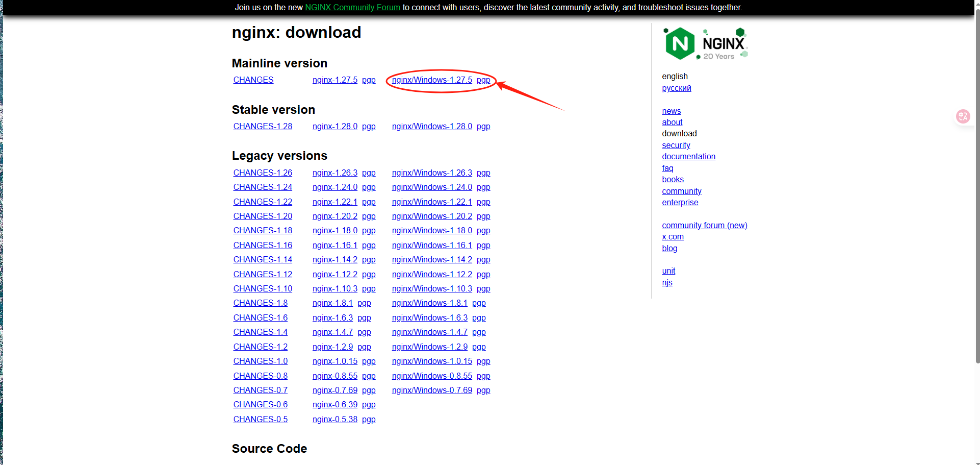Open CHANGES-1.28 link
Image resolution: width=980 pixels, height=465 pixels.
tap(263, 127)
